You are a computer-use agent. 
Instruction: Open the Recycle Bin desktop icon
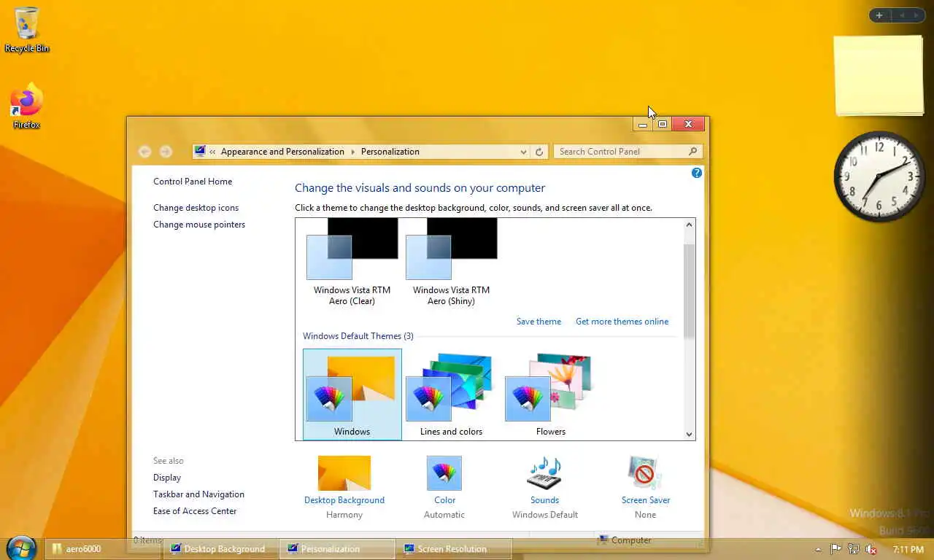click(x=27, y=30)
